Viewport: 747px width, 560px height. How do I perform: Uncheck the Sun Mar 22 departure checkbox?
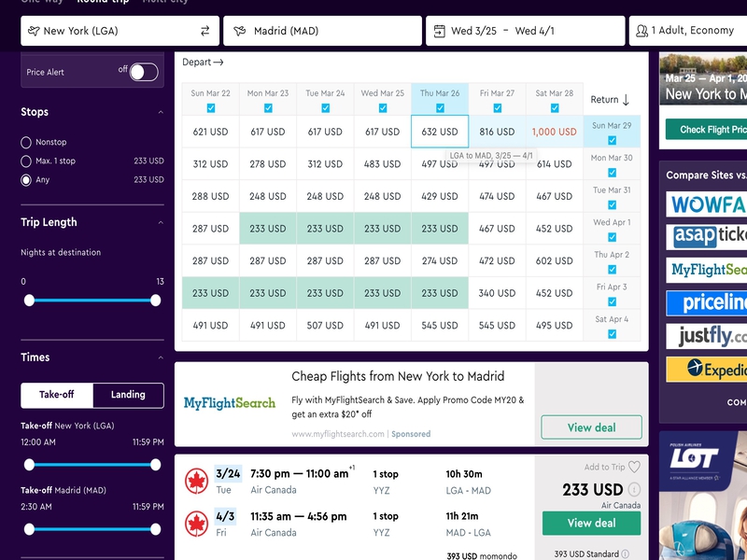211,108
